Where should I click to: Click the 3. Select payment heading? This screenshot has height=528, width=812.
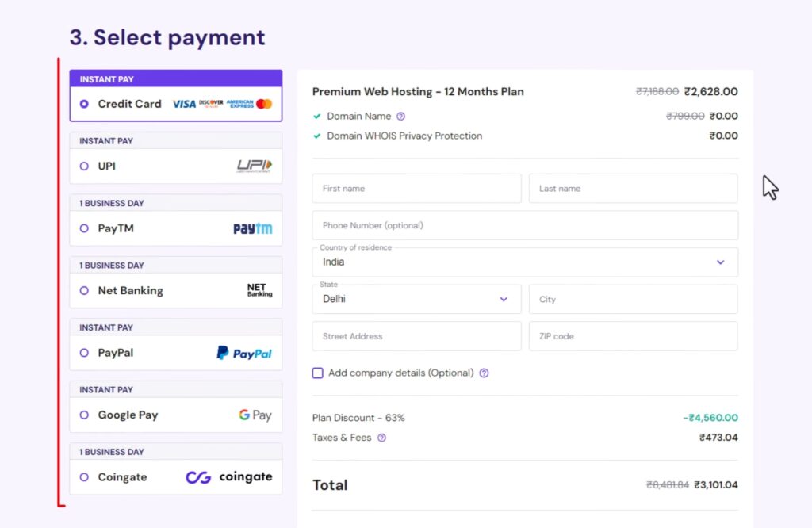coord(167,37)
